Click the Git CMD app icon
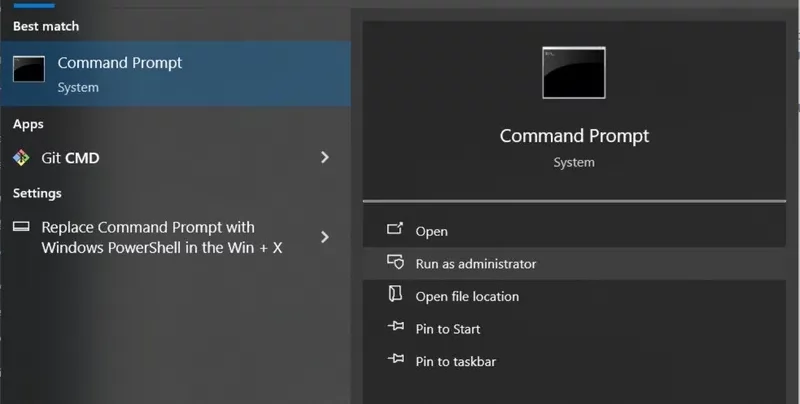 (21, 158)
